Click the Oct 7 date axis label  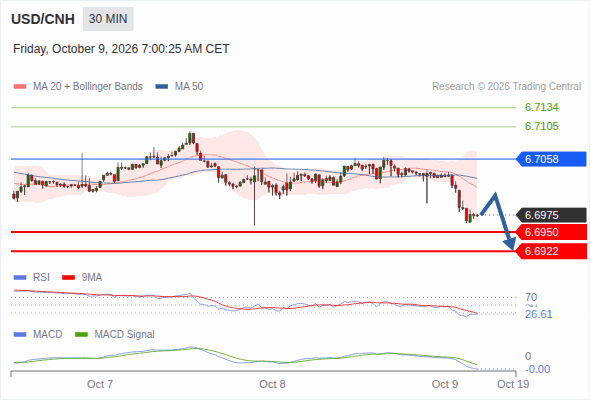tap(100, 384)
